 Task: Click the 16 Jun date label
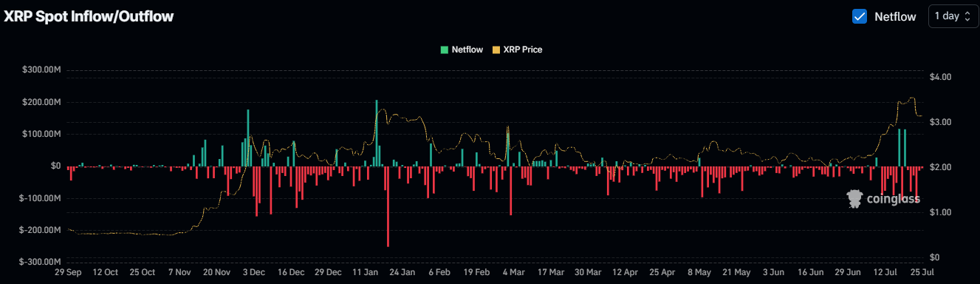(x=811, y=272)
